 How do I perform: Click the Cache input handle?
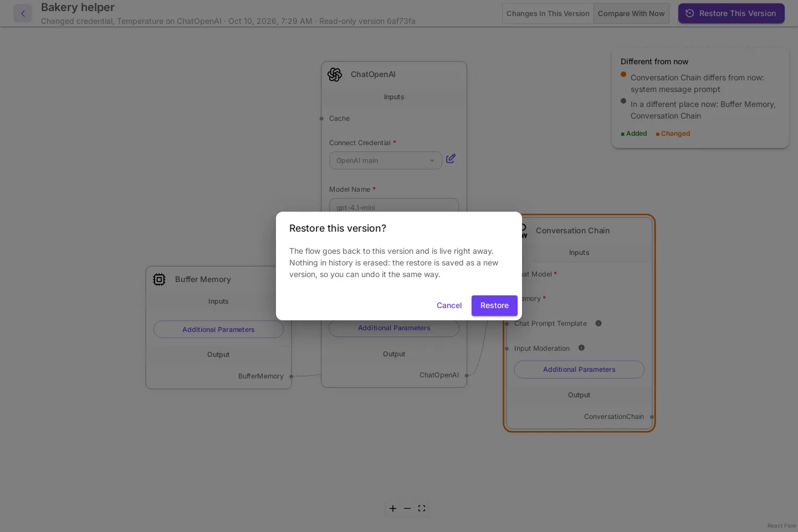point(321,119)
